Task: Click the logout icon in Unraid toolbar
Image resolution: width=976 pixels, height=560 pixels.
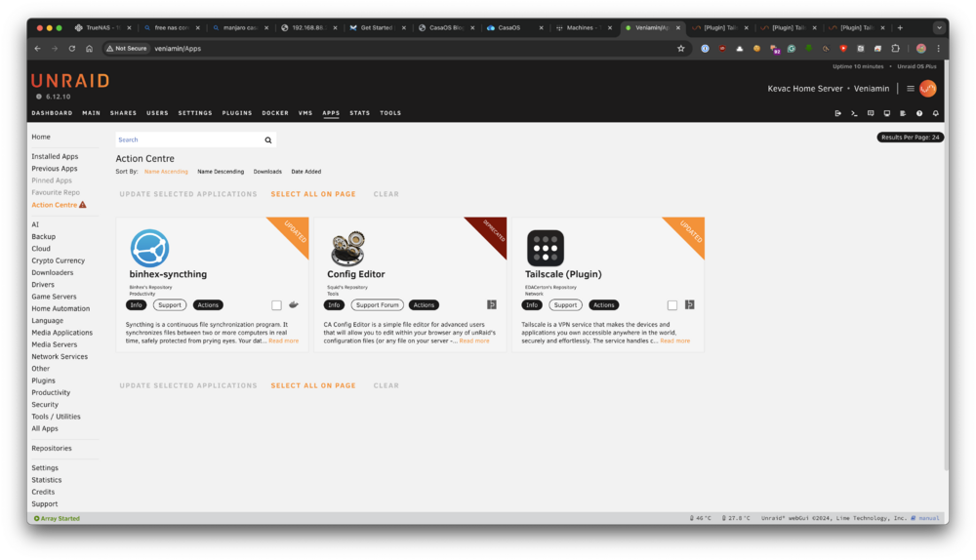Action: point(837,113)
